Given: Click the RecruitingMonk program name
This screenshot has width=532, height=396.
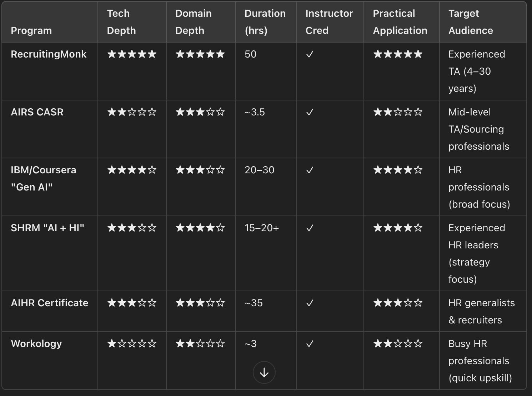Looking at the screenshot, I should point(49,54).
